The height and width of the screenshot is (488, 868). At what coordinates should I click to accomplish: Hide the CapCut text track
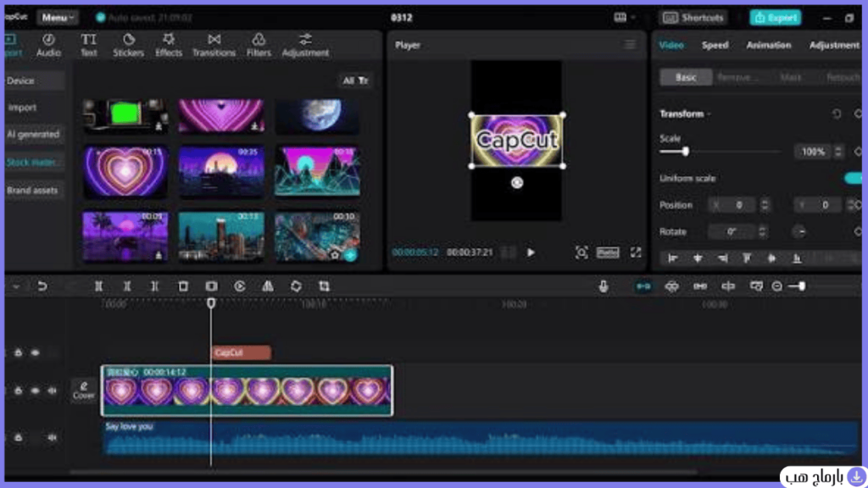coord(36,352)
